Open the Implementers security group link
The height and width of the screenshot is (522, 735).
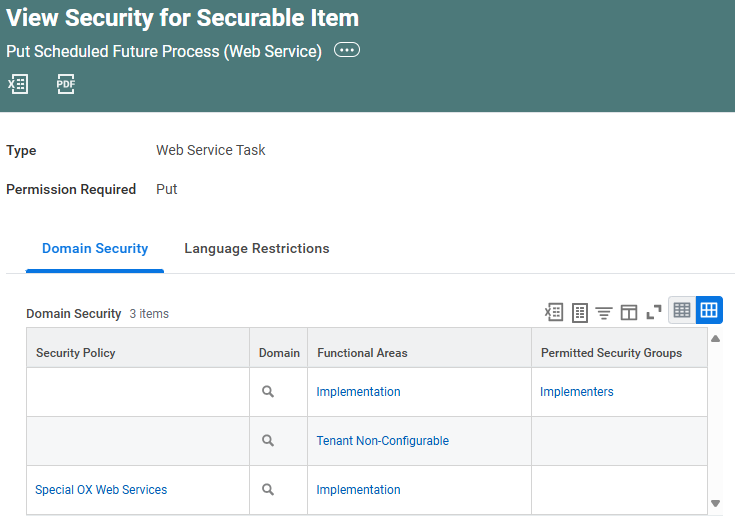coord(577,392)
